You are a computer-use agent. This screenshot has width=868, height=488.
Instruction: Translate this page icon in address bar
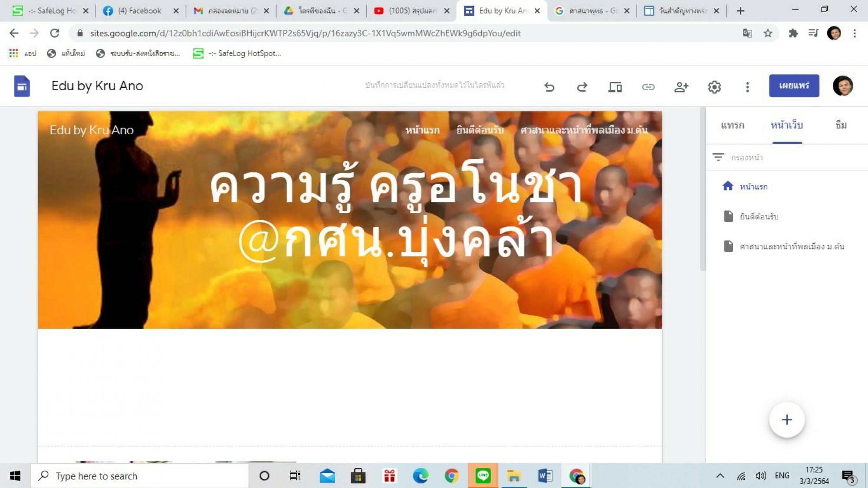point(747,33)
